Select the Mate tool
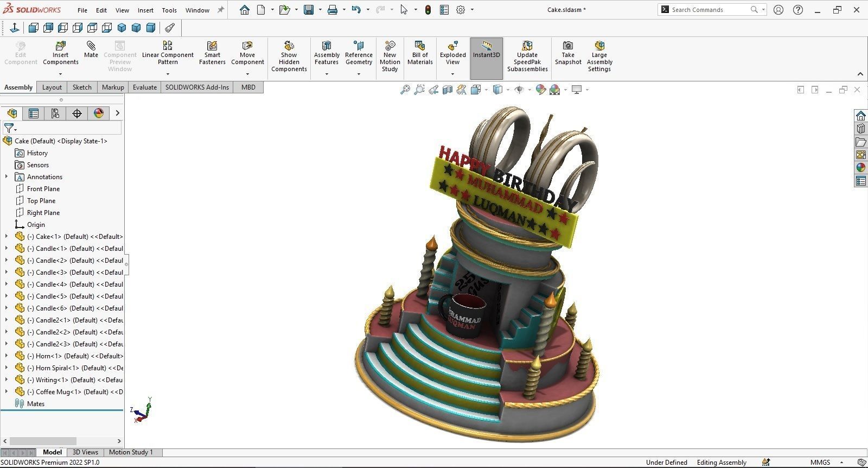 pos(91,49)
